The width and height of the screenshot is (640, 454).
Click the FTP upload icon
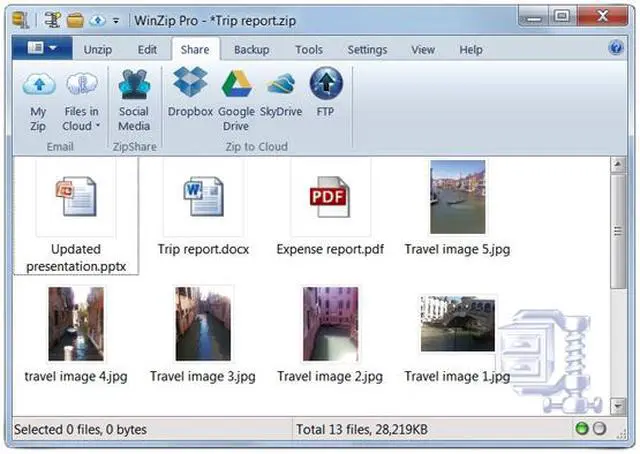326,83
